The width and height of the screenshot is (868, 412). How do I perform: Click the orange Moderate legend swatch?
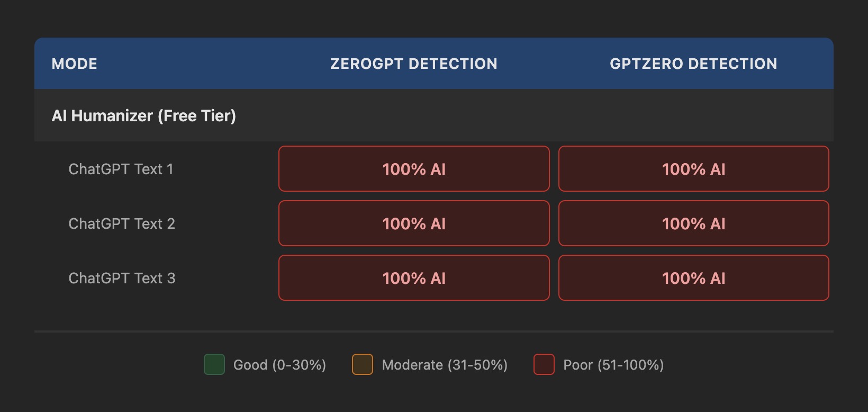pyautogui.click(x=363, y=364)
